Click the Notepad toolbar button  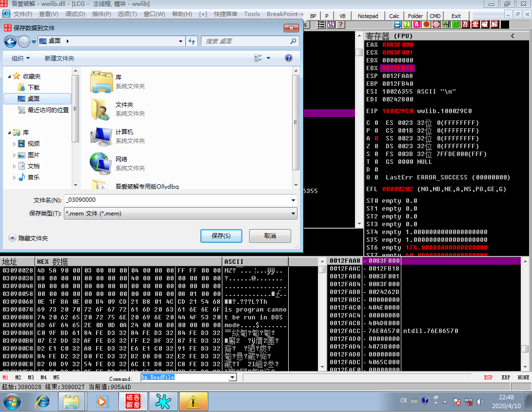coord(368,16)
